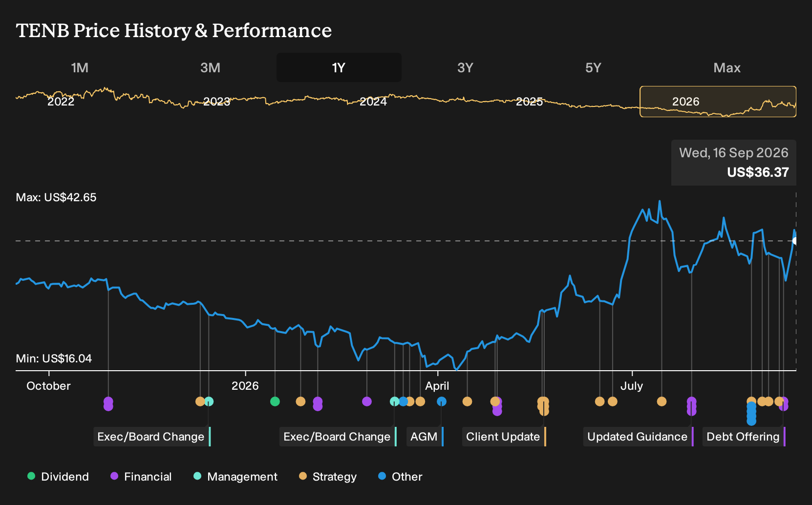Open the Client Update event label

(504, 437)
